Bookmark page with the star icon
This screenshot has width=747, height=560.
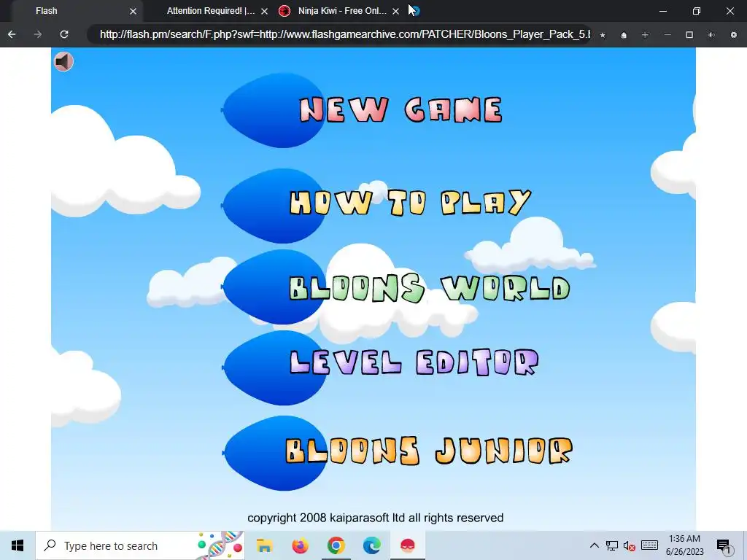point(603,35)
